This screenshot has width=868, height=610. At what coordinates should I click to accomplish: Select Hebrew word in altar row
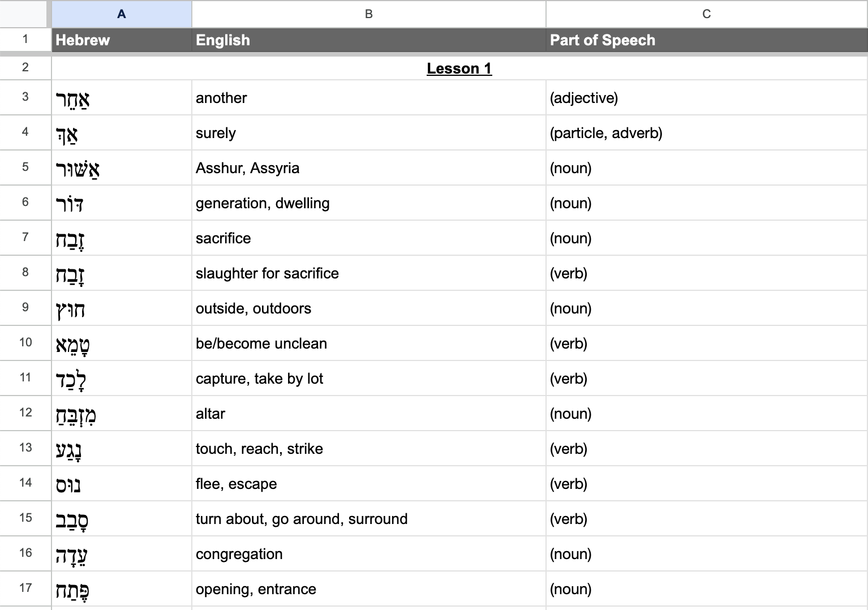pos(122,414)
